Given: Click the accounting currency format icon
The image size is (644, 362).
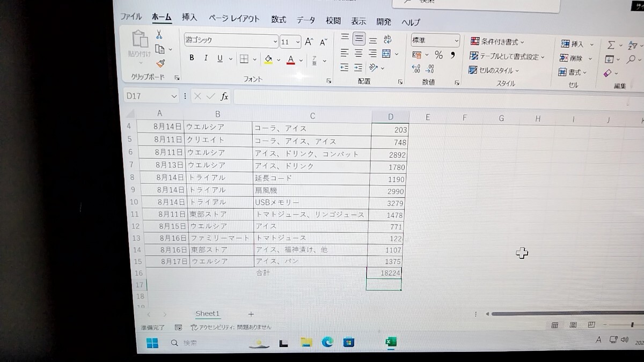Looking at the screenshot, I should point(417,55).
